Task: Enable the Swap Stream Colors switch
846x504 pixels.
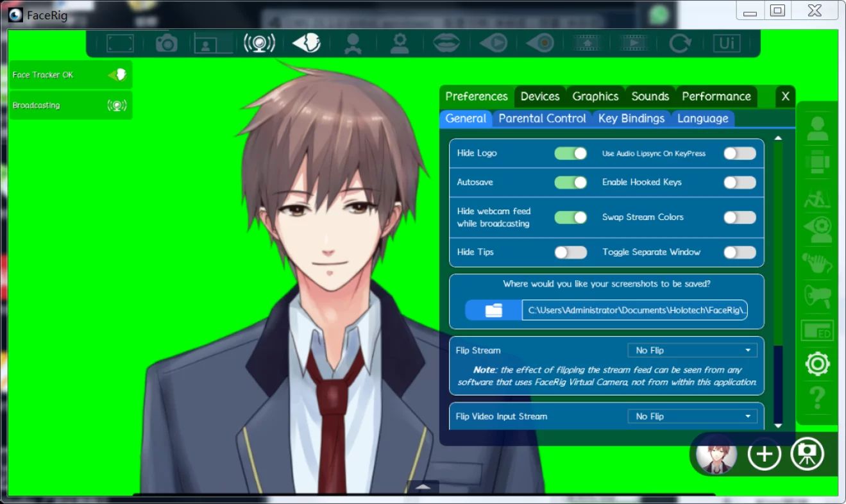Action: (x=740, y=217)
